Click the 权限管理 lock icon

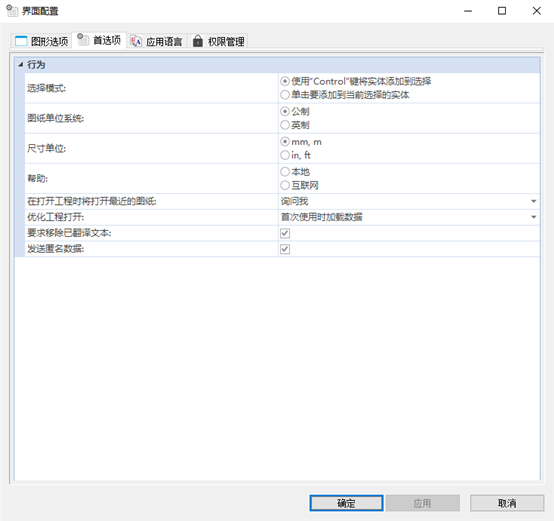point(198,41)
